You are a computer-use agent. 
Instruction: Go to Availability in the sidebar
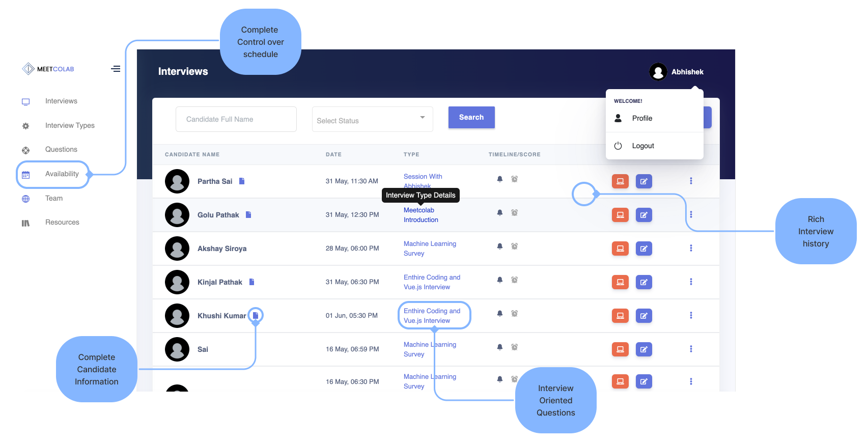(62, 174)
